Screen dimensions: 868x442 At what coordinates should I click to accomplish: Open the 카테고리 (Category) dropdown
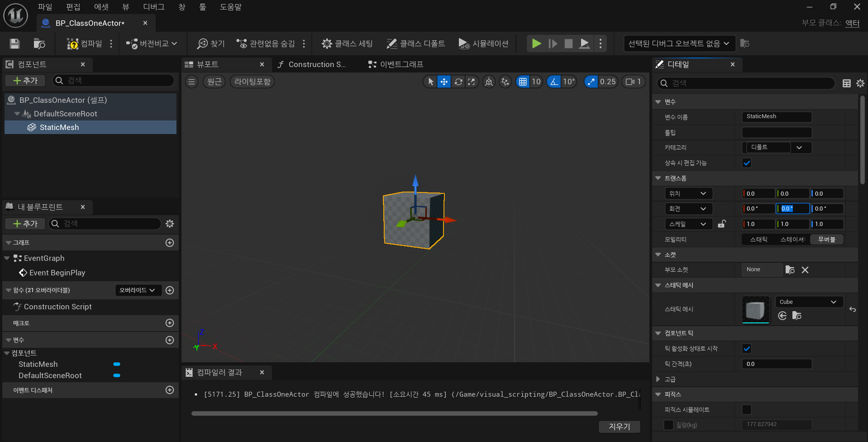[777, 148]
